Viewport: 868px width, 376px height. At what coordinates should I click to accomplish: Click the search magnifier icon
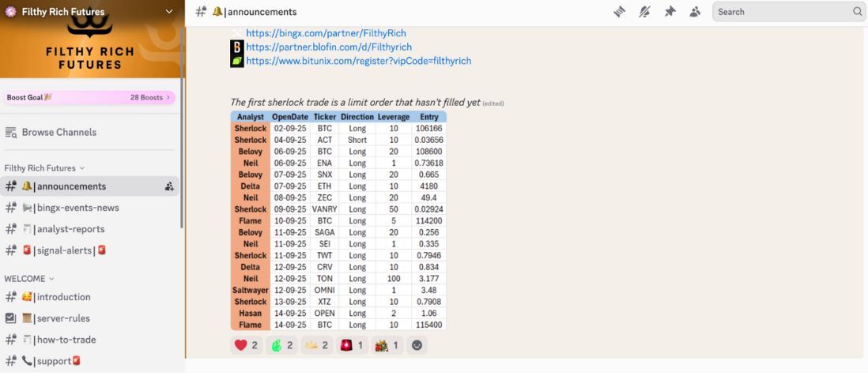[857, 12]
